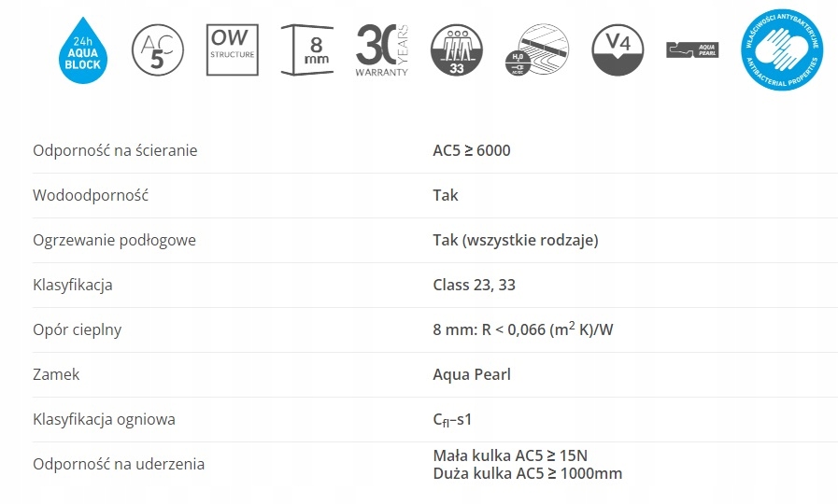
Task: Select the "AC5 ≥ 6000" value
Action: [x=472, y=150]
